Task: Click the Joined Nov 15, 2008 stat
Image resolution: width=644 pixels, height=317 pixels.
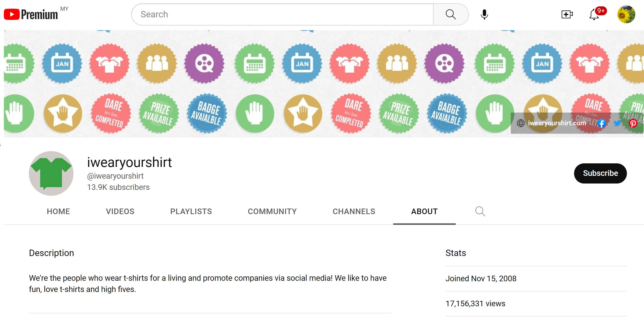Action: coord(481,278)
